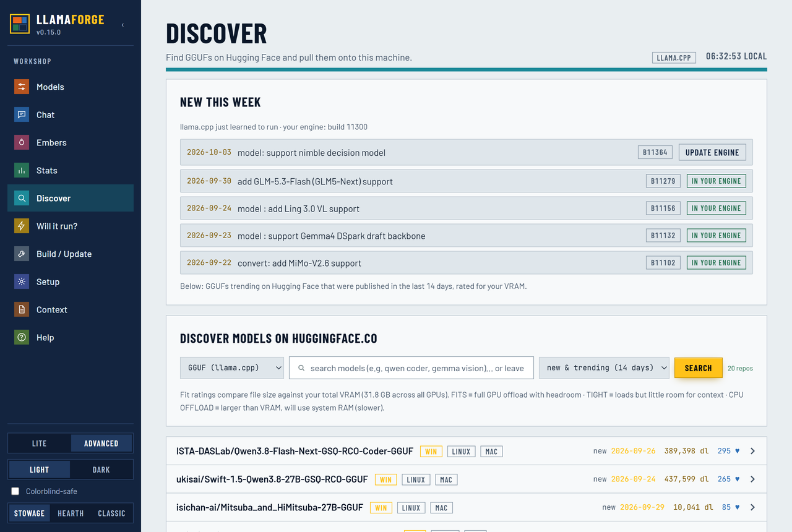Screen dimensions: 792x532
Task: Click the Update Engine button
Action: pos(712,152)
